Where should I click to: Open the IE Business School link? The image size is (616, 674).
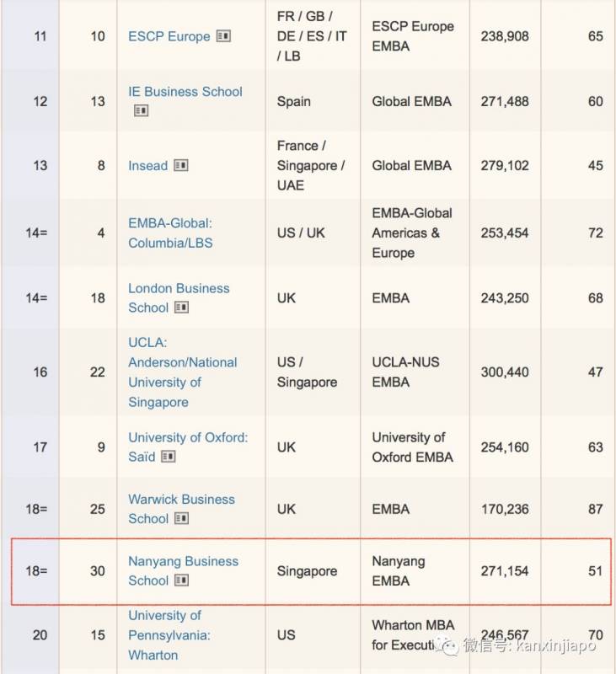pos(185,91)
